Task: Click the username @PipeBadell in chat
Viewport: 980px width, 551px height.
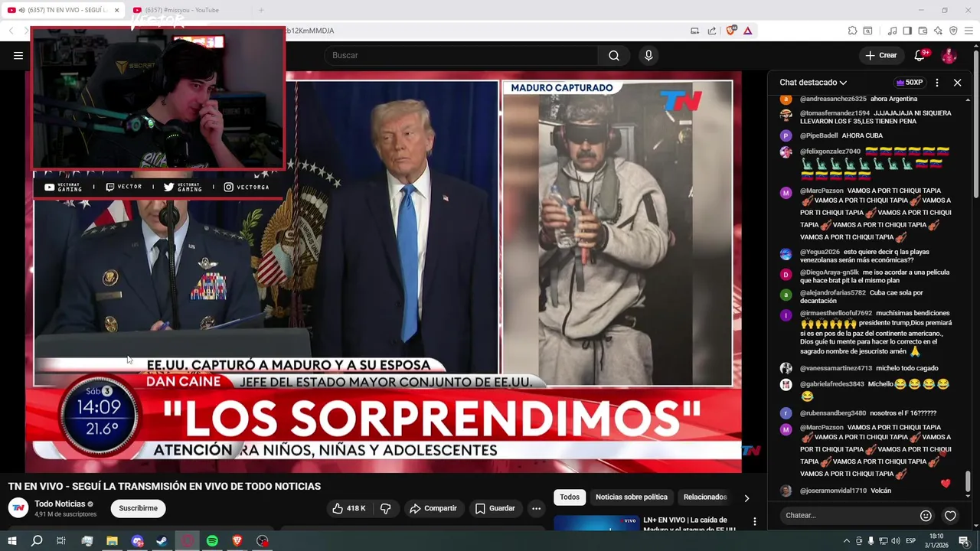Action: tap(819, 135)
